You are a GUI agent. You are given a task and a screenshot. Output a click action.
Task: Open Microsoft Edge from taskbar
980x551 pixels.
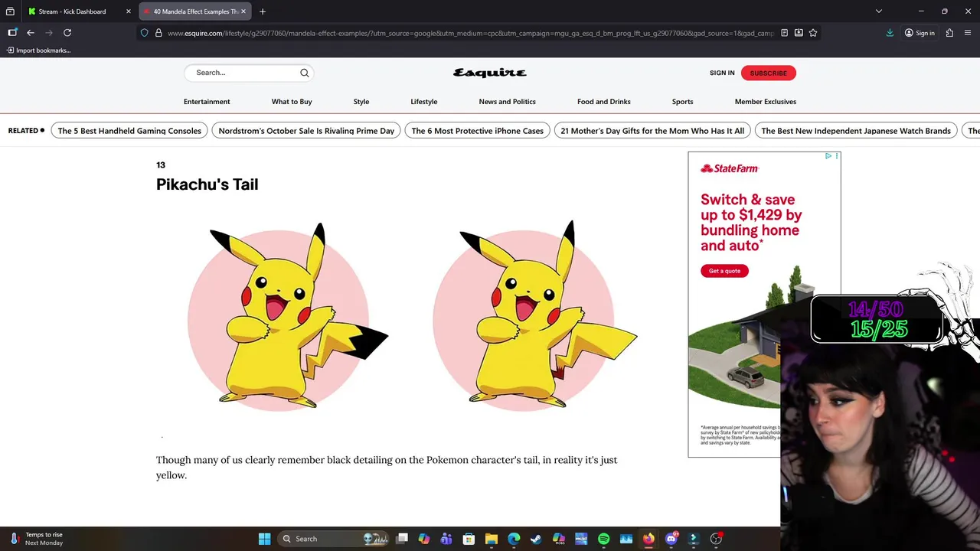click(514, 539)
